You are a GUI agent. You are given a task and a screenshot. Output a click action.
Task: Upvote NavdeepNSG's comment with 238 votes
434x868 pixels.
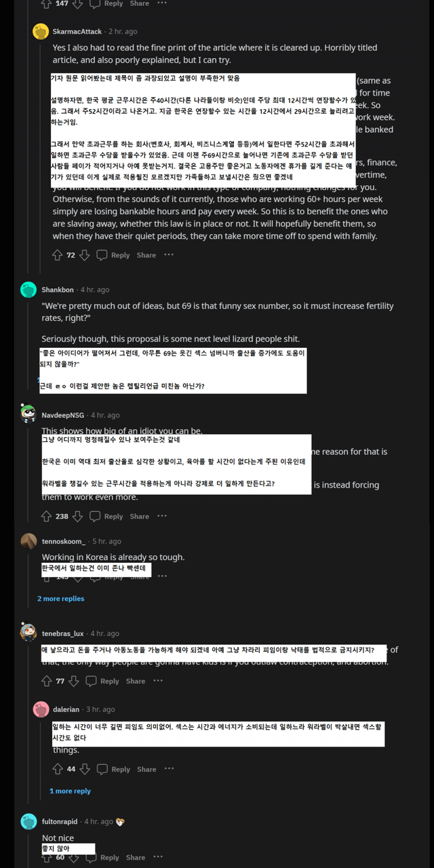point(46,516)
